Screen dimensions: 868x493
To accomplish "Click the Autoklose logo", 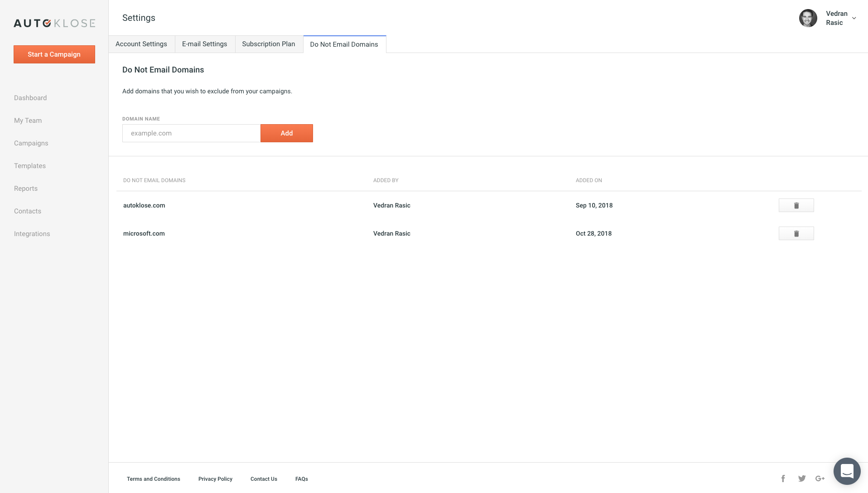I will tap(54, 23).
